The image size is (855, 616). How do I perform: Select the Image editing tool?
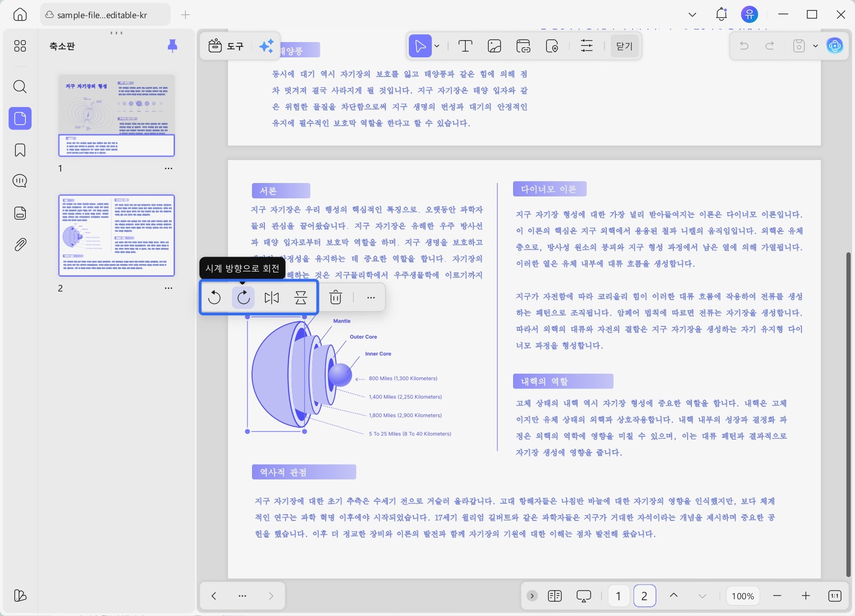[x=494, y=46]
